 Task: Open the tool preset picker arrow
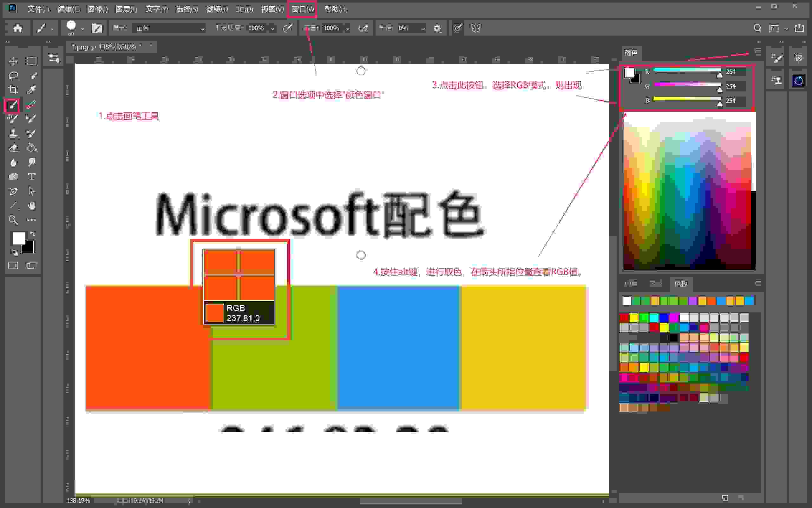(x=52, y=29)
